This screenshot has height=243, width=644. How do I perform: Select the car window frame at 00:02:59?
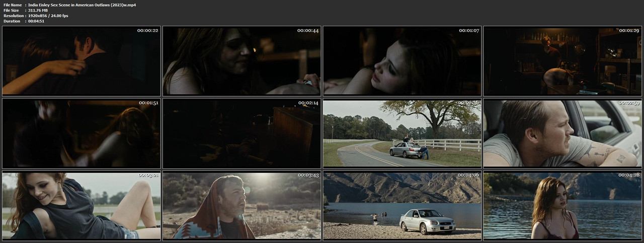coord(562,133)
